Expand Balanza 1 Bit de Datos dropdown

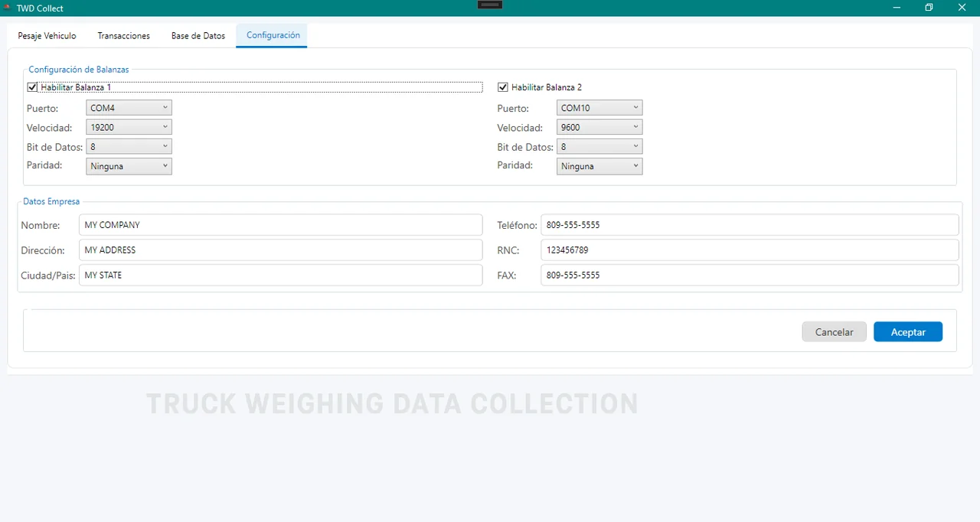pyautogui.click(x=129, y=146)
